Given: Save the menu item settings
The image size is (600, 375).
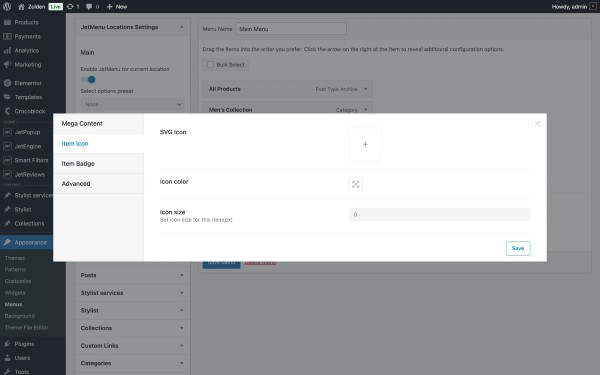Looking at the screenshot, I should pyautogui.click(x=518, y=248).
